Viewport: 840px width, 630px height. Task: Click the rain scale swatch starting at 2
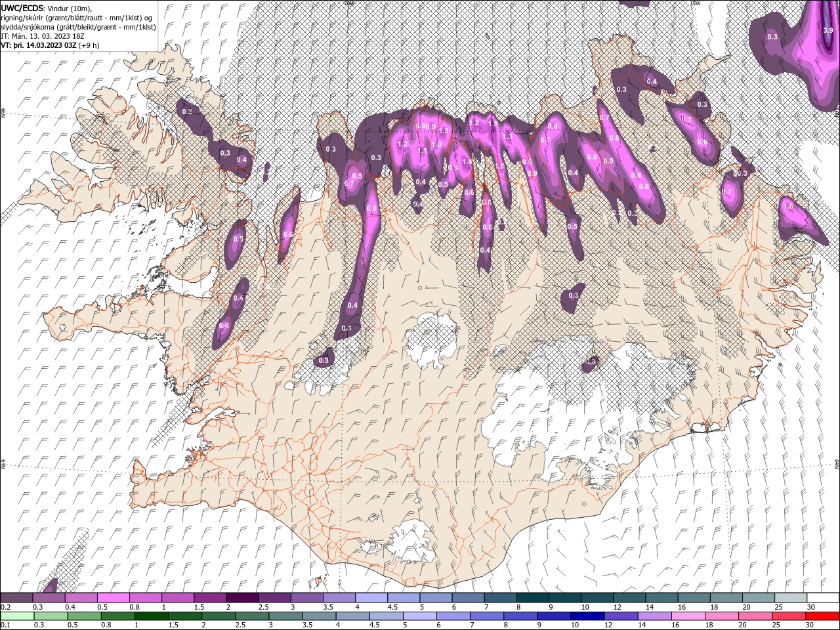[219, 616]
